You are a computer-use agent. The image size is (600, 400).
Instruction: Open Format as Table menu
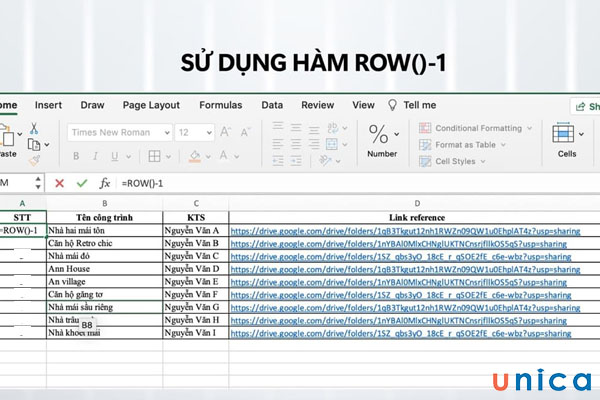pos(462,145)
